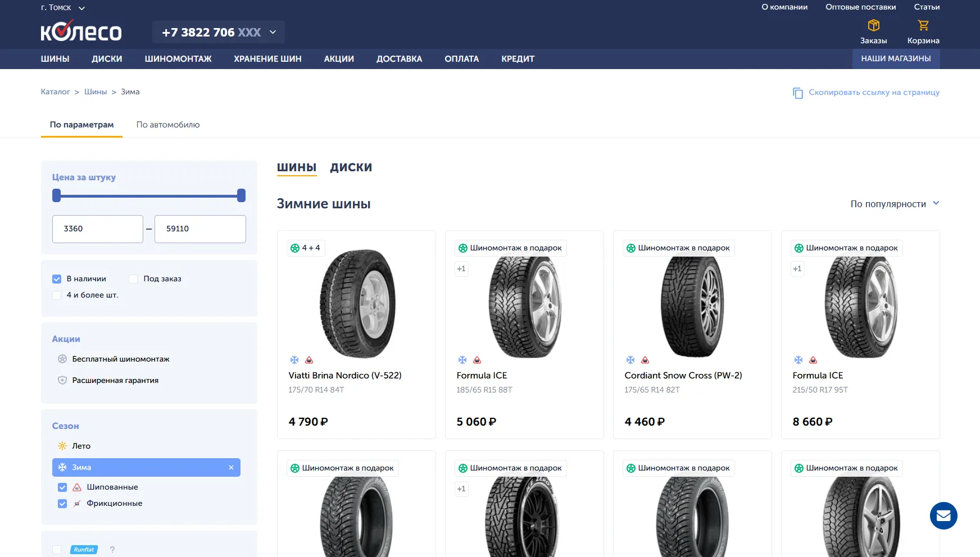Screen dimensions: 980x557
Task: Open ХРАНЕНИЕ ШИН menu item
Action: pyautogui.click(x=267, y=59)
